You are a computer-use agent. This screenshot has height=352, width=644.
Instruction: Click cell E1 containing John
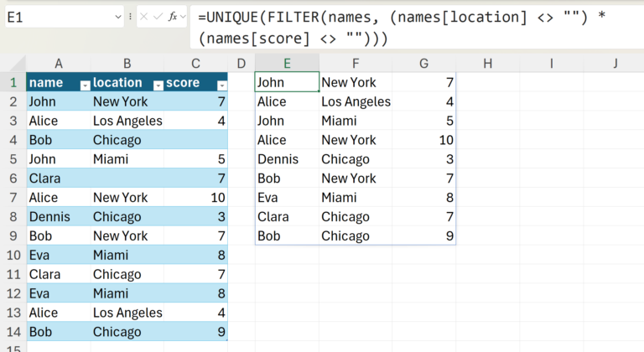pos(287,82)
